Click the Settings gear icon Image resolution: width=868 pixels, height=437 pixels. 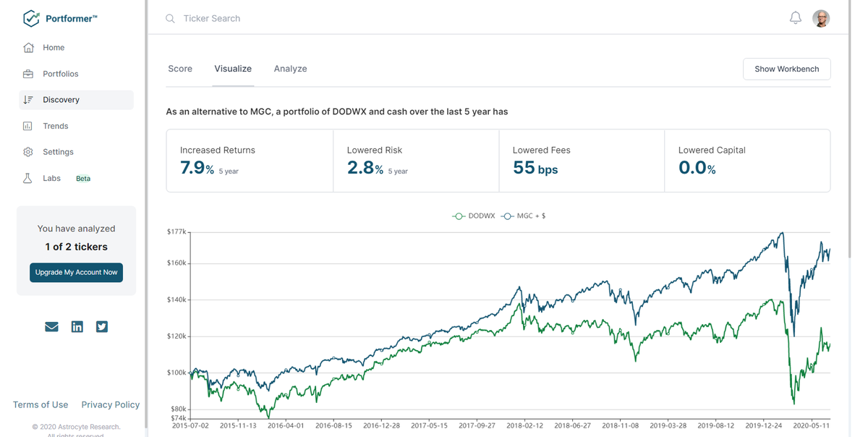(x=28, y=152)
